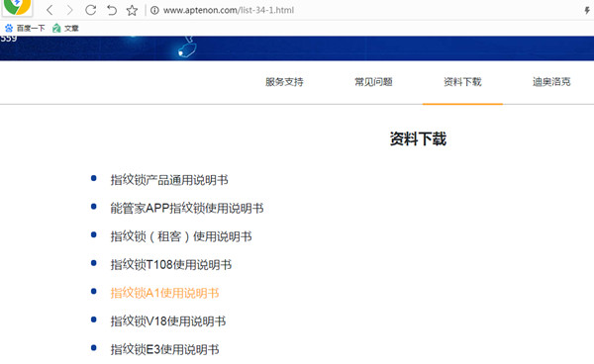Click the browser logo icon
Screen dimensions: 594x364
point(17,7)
